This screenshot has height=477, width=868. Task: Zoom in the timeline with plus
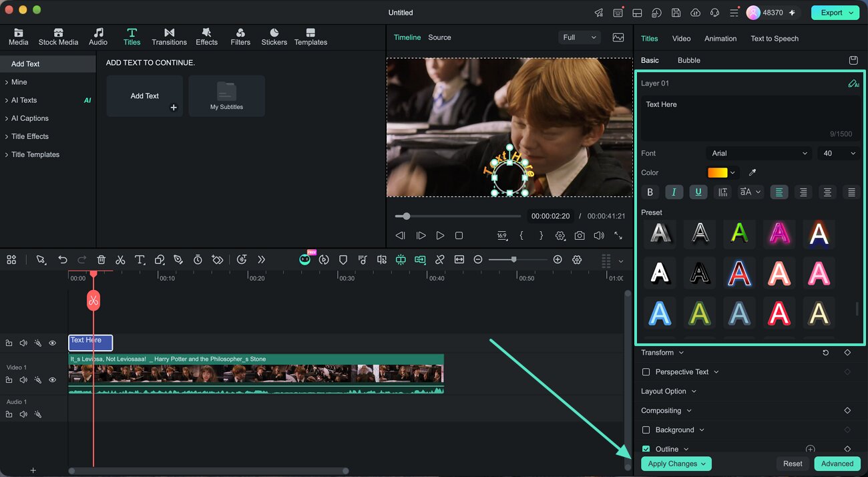point(558,260)
